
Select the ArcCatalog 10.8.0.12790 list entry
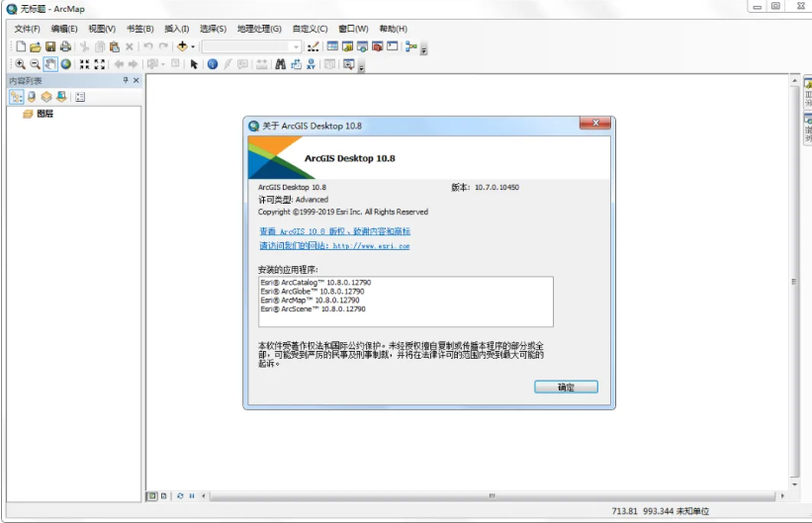point(316,282)
